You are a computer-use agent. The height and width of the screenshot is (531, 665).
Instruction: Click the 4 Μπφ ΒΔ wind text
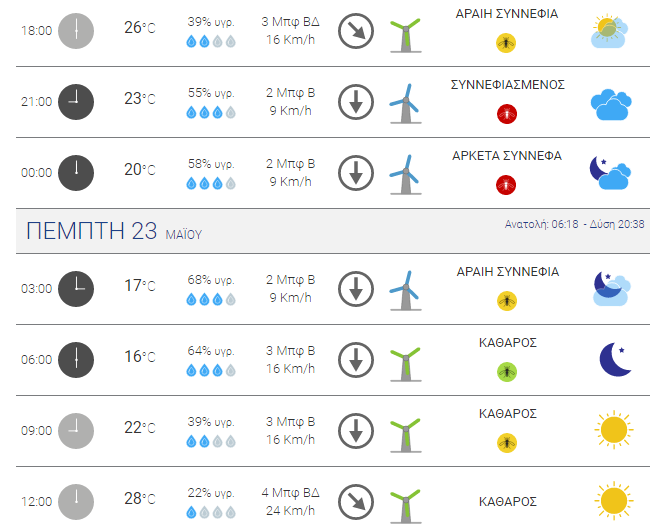click(291, 493)
